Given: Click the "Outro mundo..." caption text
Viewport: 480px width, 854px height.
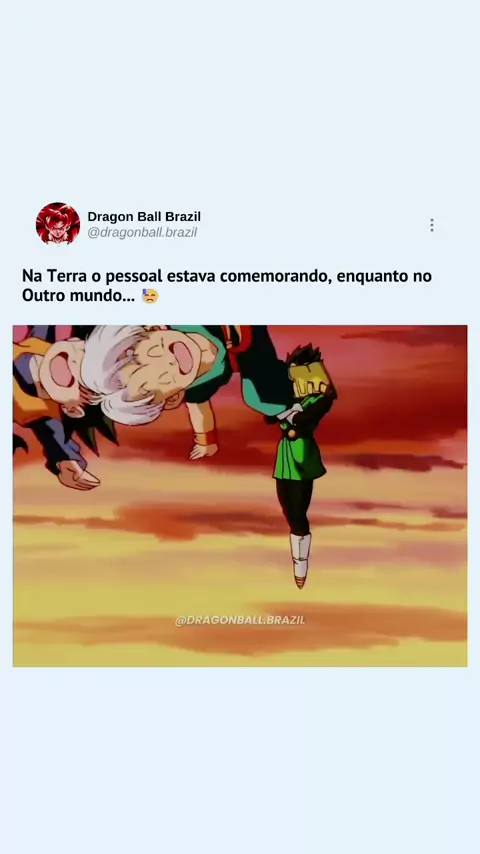Looking at the screenshot, I should 78,296.
